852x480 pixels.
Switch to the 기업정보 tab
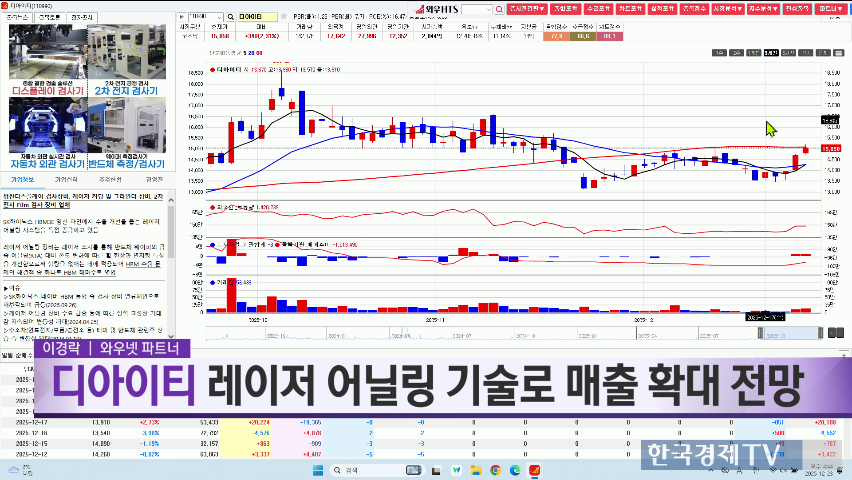pos(22,180)
